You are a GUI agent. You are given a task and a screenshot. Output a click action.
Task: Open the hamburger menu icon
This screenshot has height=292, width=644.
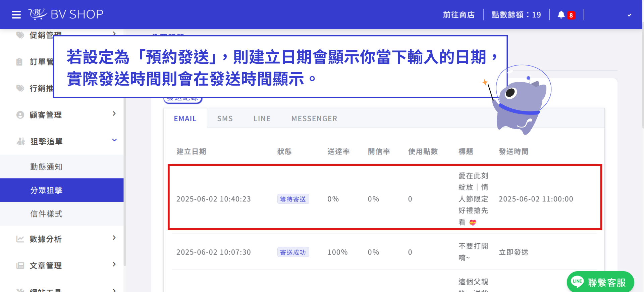click(16, 15)
